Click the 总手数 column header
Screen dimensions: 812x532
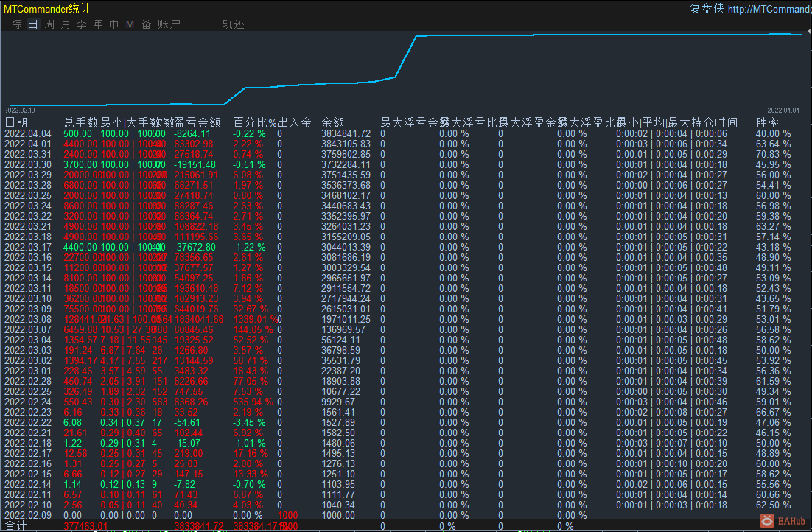click(x=81, y=123)
